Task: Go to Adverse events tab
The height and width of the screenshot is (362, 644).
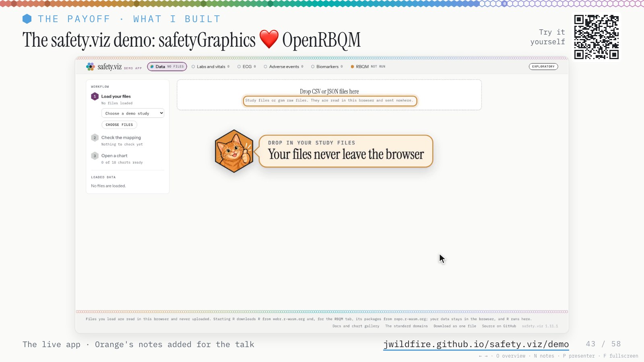Action: 283,67
